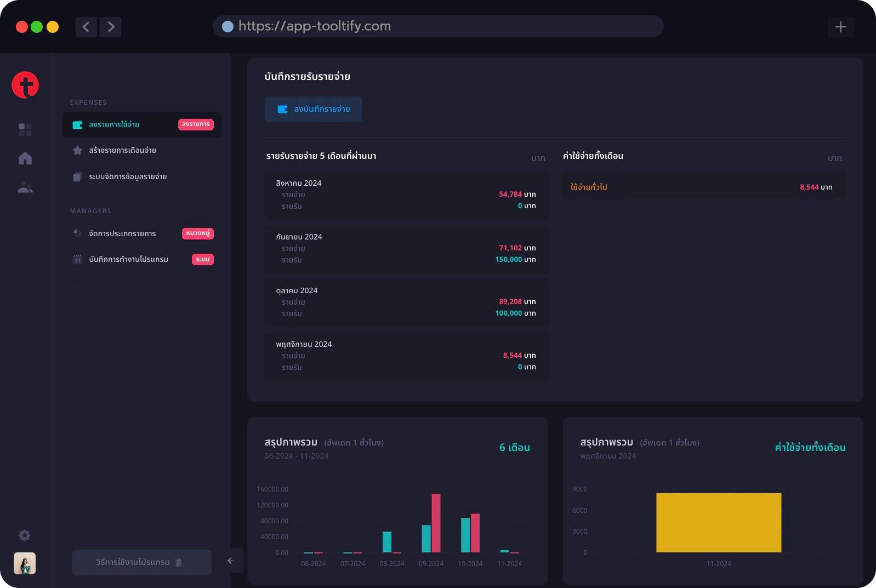Click the browser back arrow
Screen dimensions: 876x588
click(x=86, y=27)
